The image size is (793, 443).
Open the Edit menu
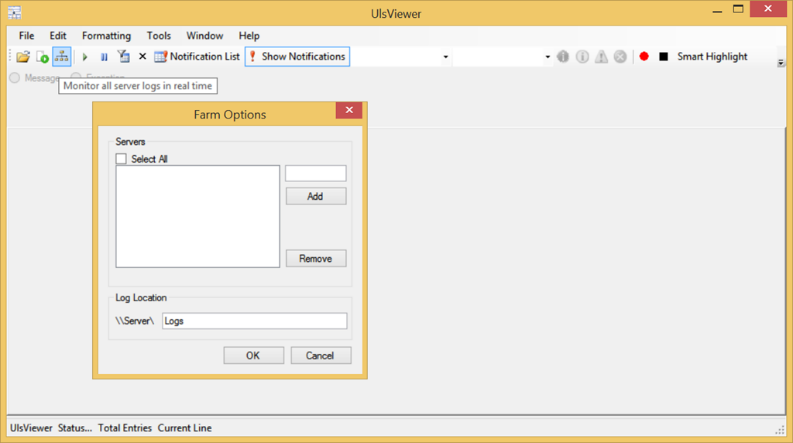[x=58, y=36]
